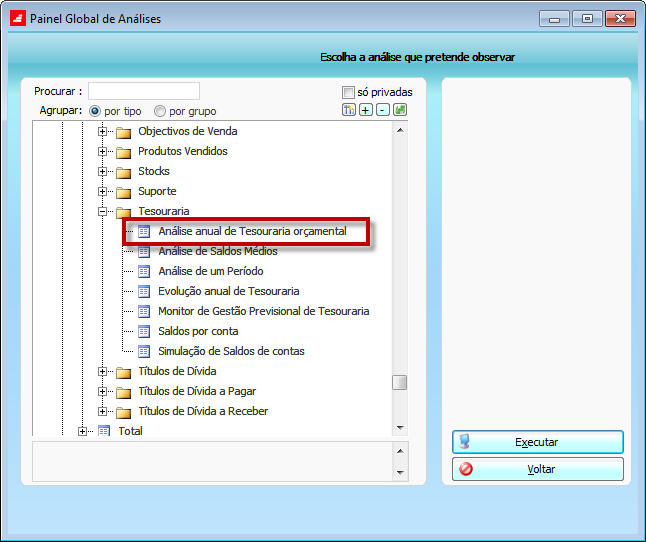Viewport: 646px width, 542px height.
Task: Click in the Procurar search field
Action: 144,91
